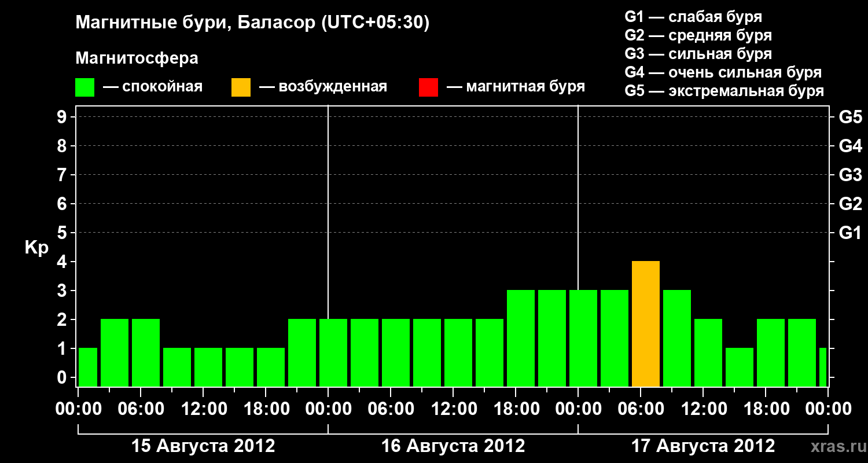Click 'G3 — сильная буря' legend line

point(698,54)
